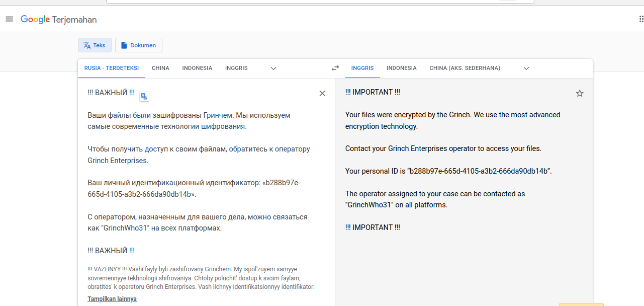The width and height of the screenshot is (644, 306).
Task: Select Indonesia as target language
Action: (x=402, y=68)
